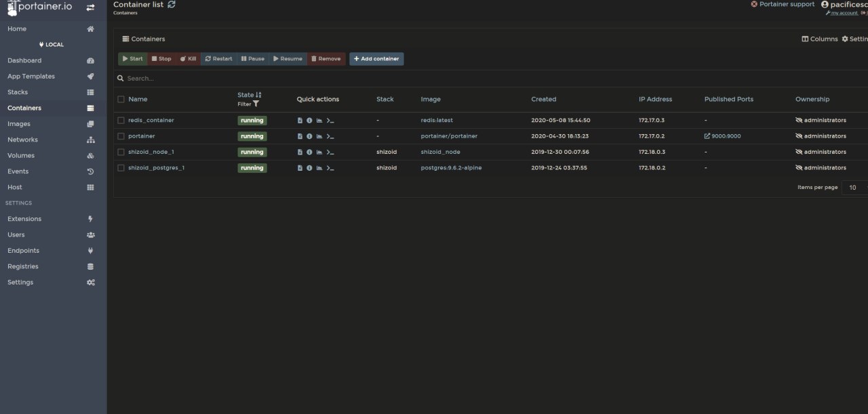The width and height of the screenshot is (868, 414).
Task: Open stats chart icon for portainer container
Action: coord(319,136)
